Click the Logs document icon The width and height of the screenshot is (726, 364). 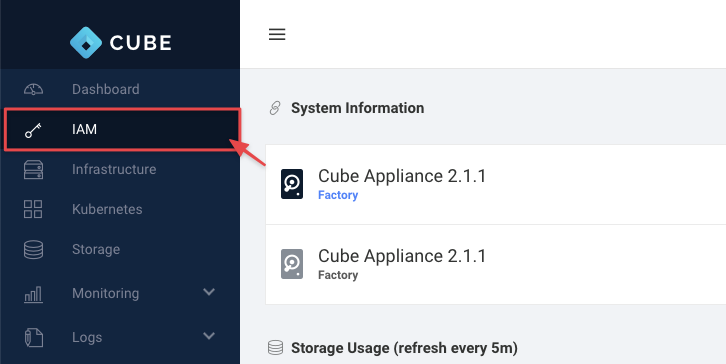(33, 337)
